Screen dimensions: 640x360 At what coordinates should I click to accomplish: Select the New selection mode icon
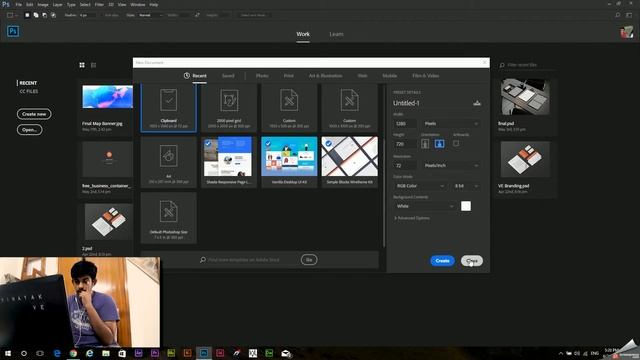(27, 15)
